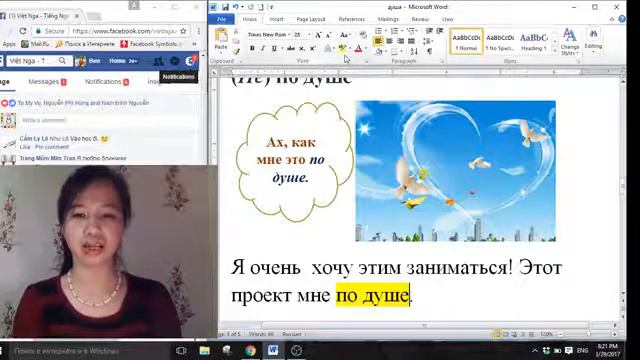Click the Sort A-Z icon
This screenshot has width=640, height=360.
tap(414, 51)
